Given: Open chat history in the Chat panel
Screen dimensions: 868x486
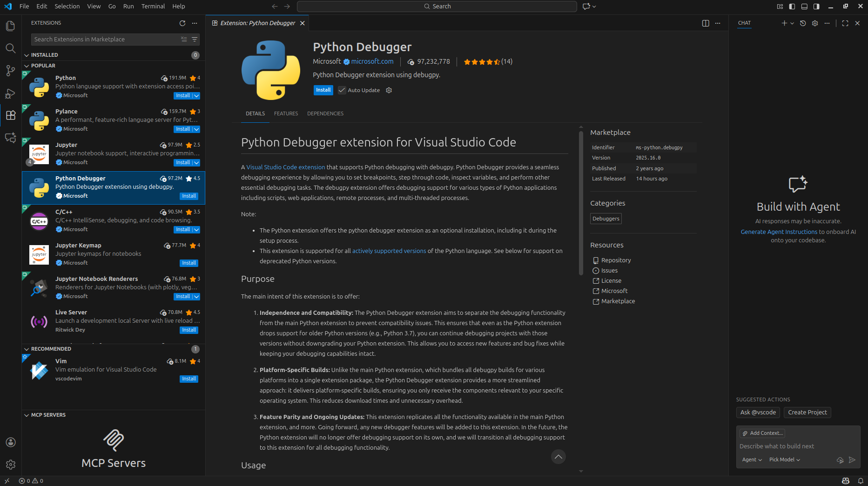Looking at the screenshot, I should pyautogui.click(x=803, y=23).
